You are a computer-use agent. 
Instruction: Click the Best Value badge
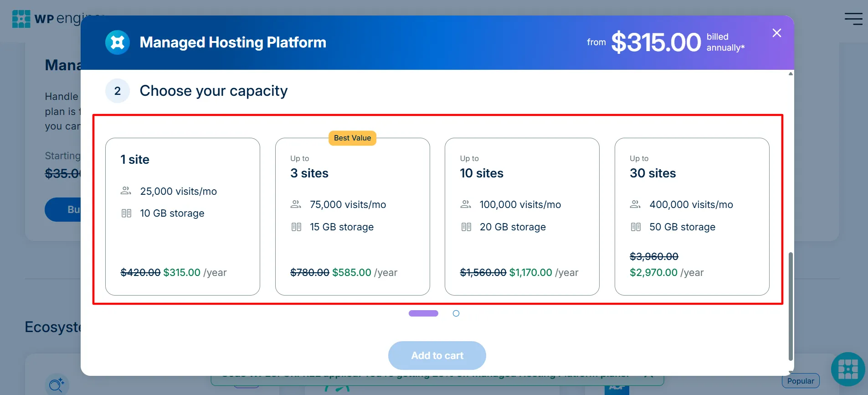(353, 138)
